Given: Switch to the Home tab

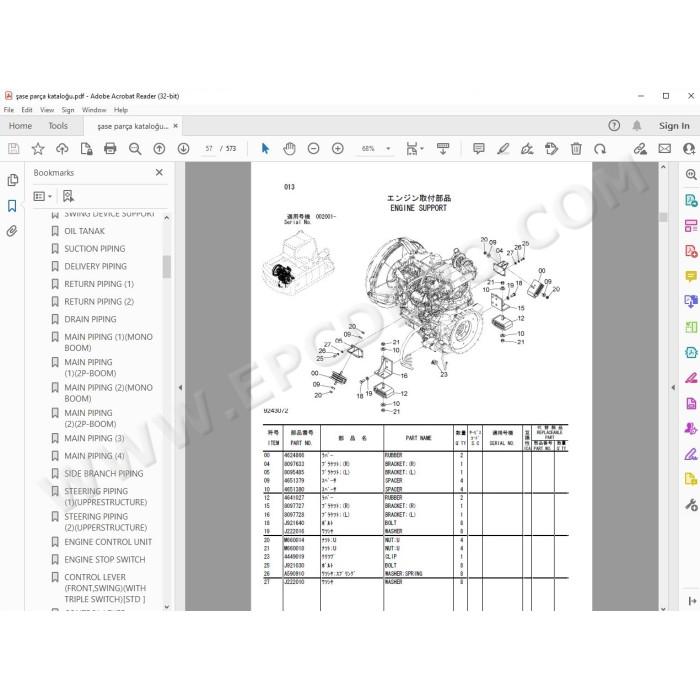Looking at the screenshot, I should coord(20,126).
